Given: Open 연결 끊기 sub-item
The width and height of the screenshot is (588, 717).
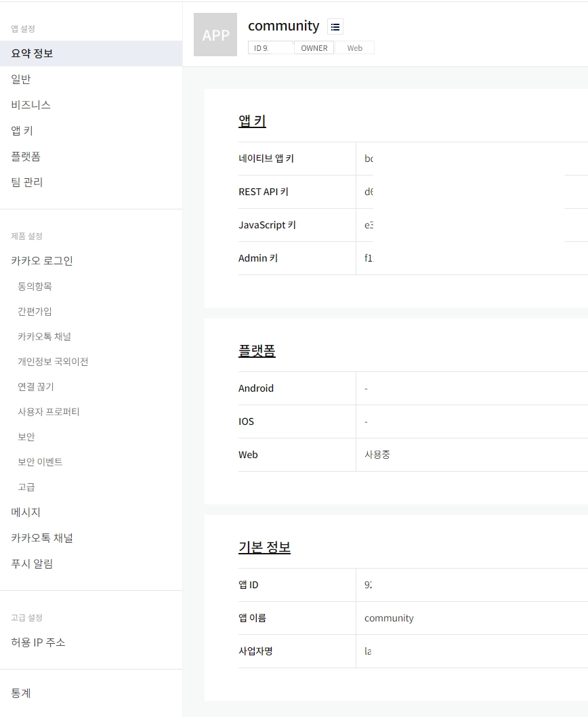Looking at the screenshot, I should (x=36, y=387).
